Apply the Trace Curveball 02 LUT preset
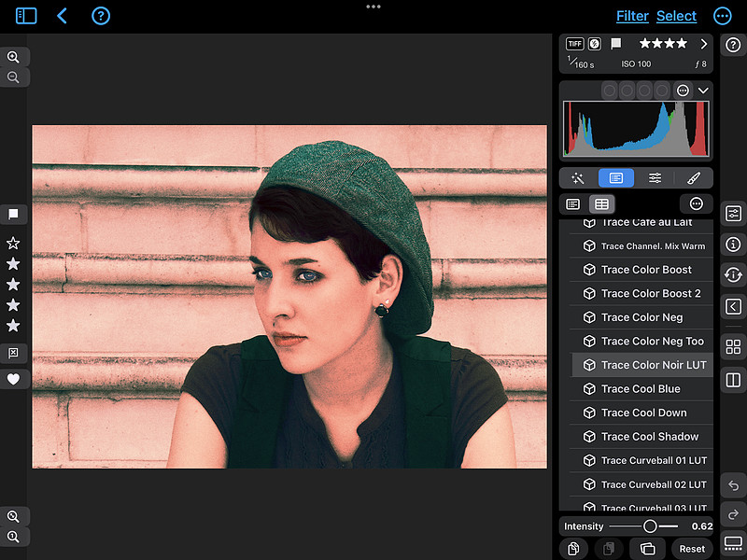The image size is (747, 560). point(641,484)
